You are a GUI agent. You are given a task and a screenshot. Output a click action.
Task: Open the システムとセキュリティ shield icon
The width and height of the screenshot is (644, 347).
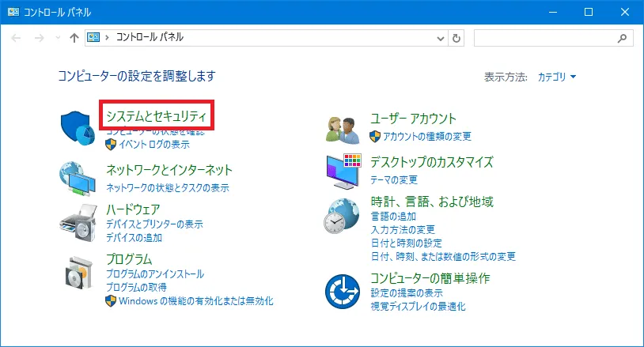pyautogui.click(x=78, y=128)
